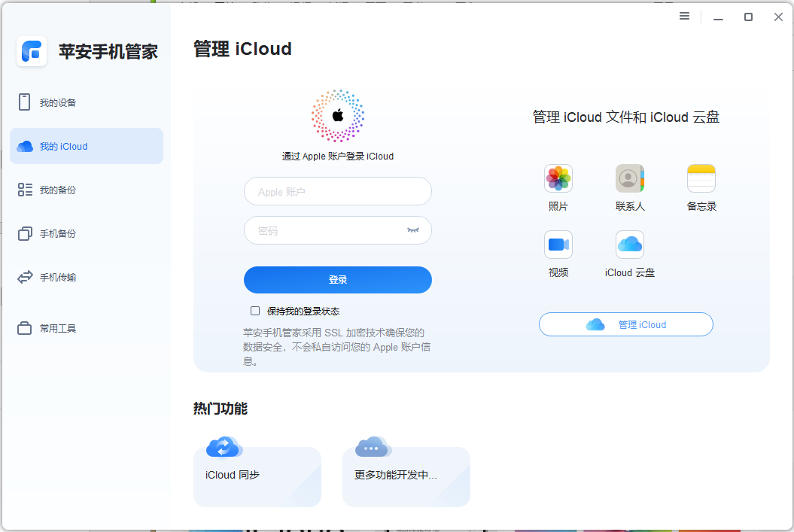The width and height of the screenshot is (794, 532).
Task: Open the 联系人 (Contacts) icon
Action: click(629, 178)
